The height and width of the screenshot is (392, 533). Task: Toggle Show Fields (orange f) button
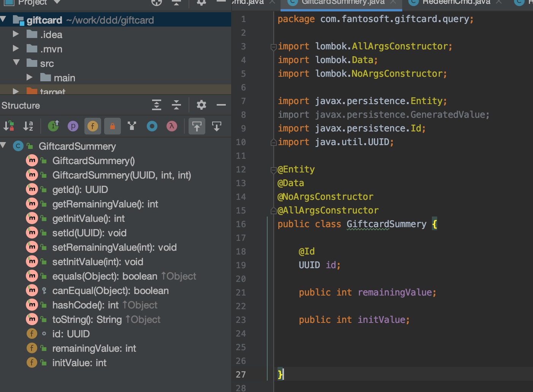pyautogui.click(x=93, y=126)
